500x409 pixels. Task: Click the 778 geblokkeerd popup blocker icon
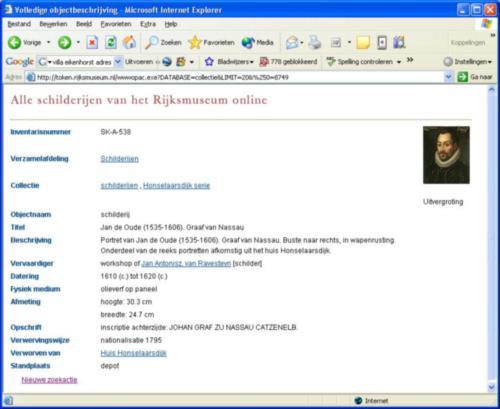point(264,62)
